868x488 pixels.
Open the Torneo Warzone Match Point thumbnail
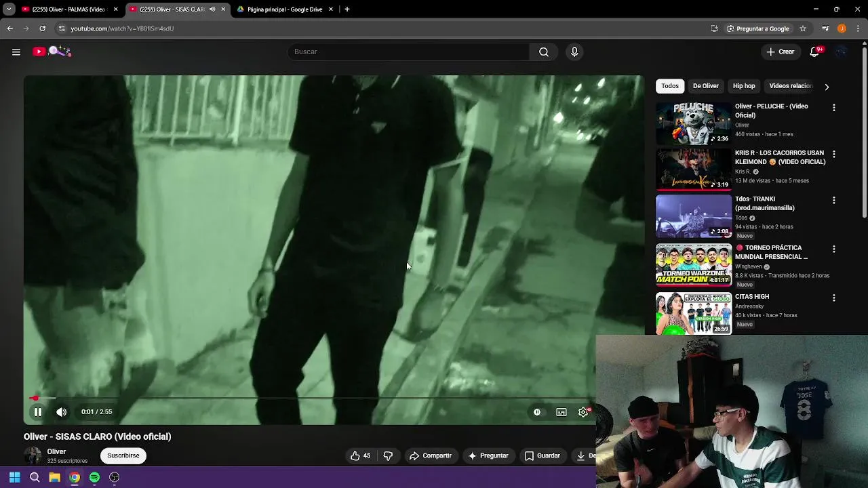pos(694,265)
